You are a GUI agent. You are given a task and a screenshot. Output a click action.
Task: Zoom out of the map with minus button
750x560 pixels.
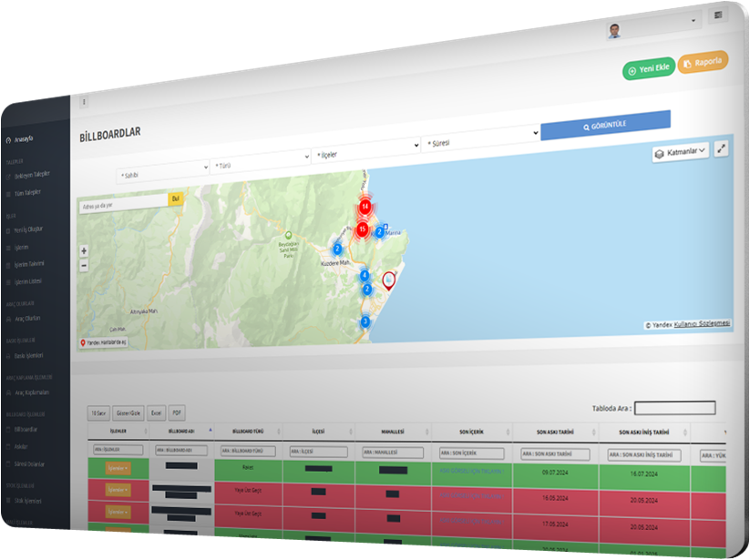point(84,266)
